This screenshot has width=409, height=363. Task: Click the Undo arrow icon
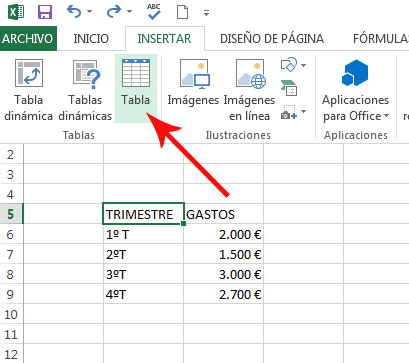[74, 12]
